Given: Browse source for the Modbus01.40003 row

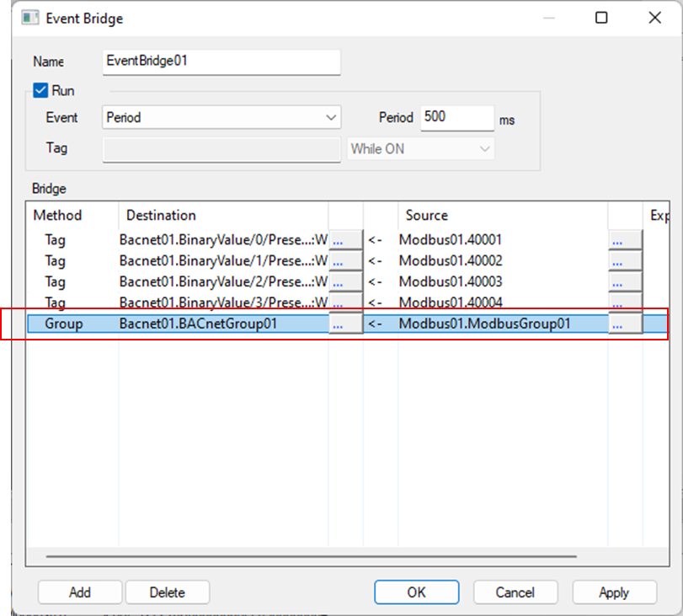Looking at the screenshot, I should (x=625, y=282).
